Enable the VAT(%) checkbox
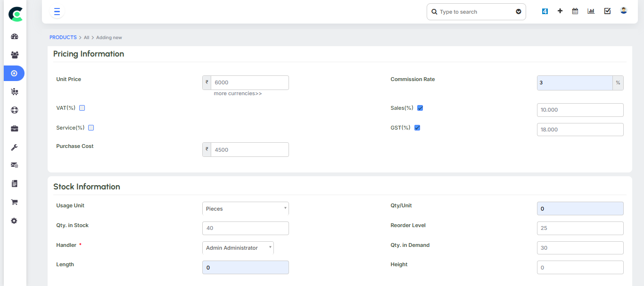Screen dimensions: 644x286 click(82, 108)
